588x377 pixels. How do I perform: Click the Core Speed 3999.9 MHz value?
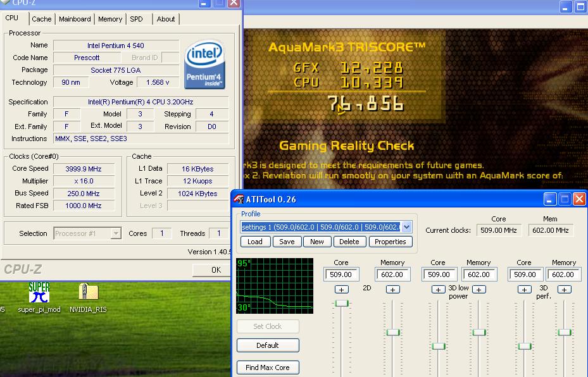point(84,169)
